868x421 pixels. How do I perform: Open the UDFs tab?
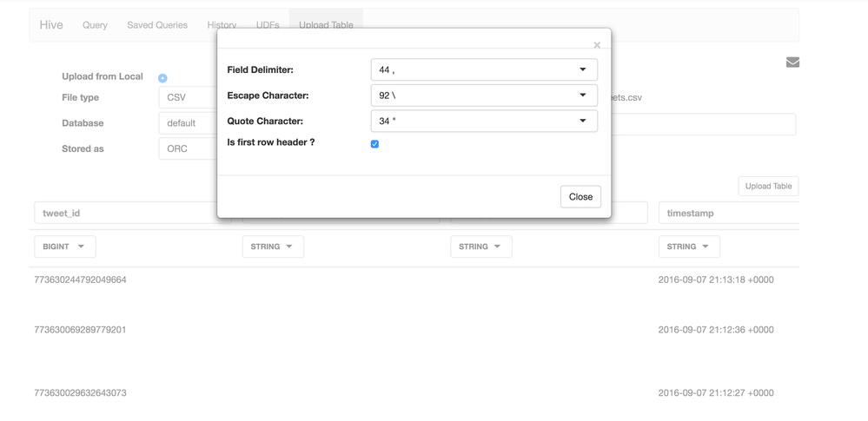[268, 25]
